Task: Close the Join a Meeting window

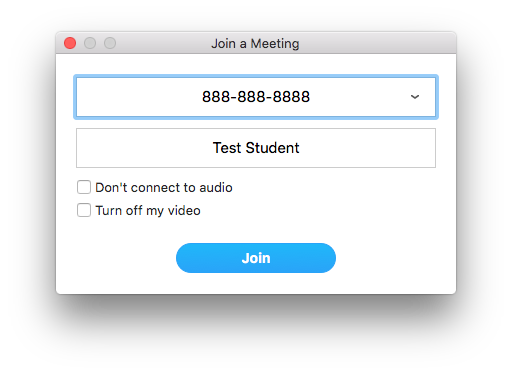Action: (70, 43)
